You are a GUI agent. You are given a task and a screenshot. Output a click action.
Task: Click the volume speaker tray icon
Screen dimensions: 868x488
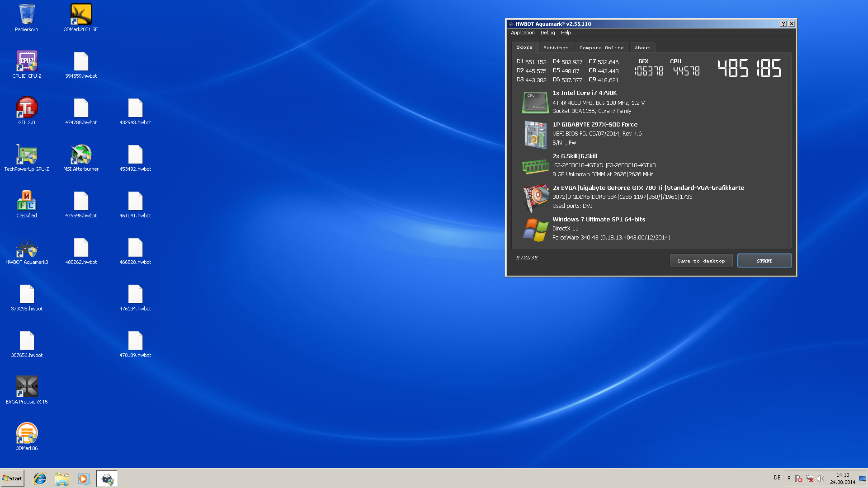pyautogui.click(x=820, y=479)
